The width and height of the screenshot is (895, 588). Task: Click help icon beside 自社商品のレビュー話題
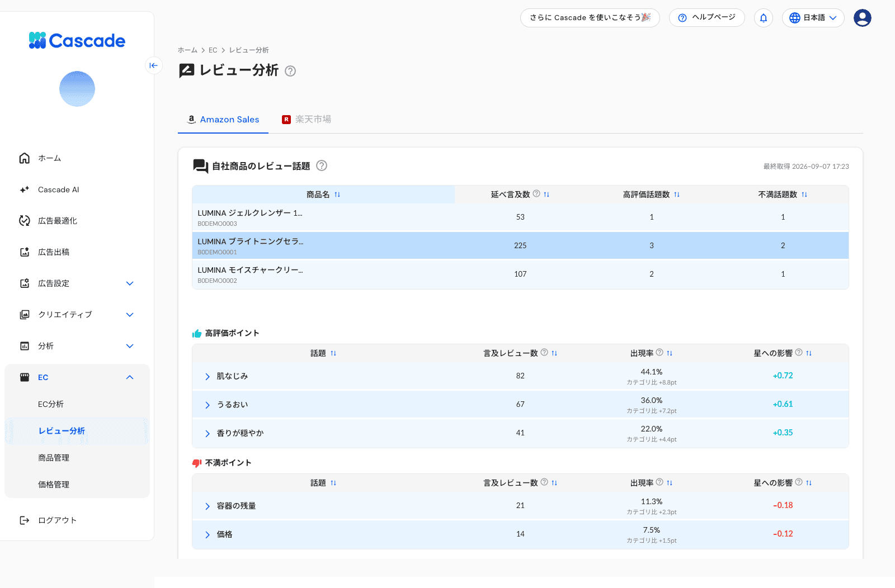pyautogui.click(x=322, y=165)
